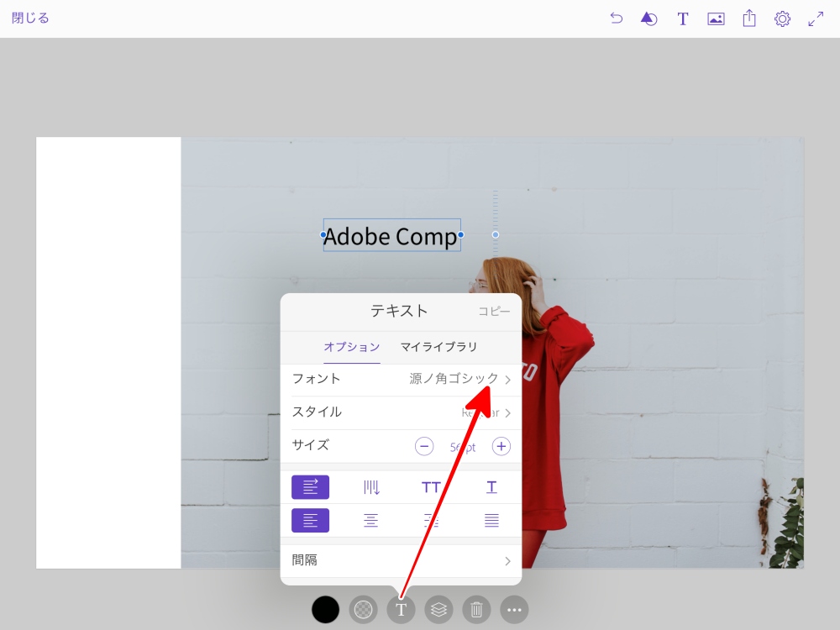Tap the undo arrow icon
The width and height of the screenshot is (840, 630).
point(616,18)
